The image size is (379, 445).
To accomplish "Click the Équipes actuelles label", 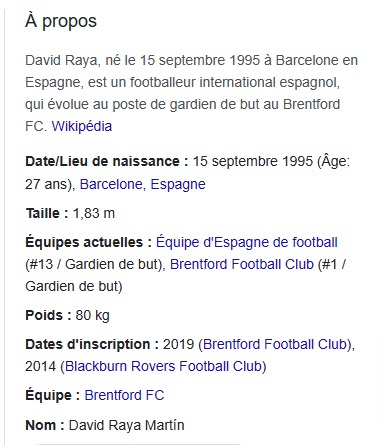I will pos(89,242).
